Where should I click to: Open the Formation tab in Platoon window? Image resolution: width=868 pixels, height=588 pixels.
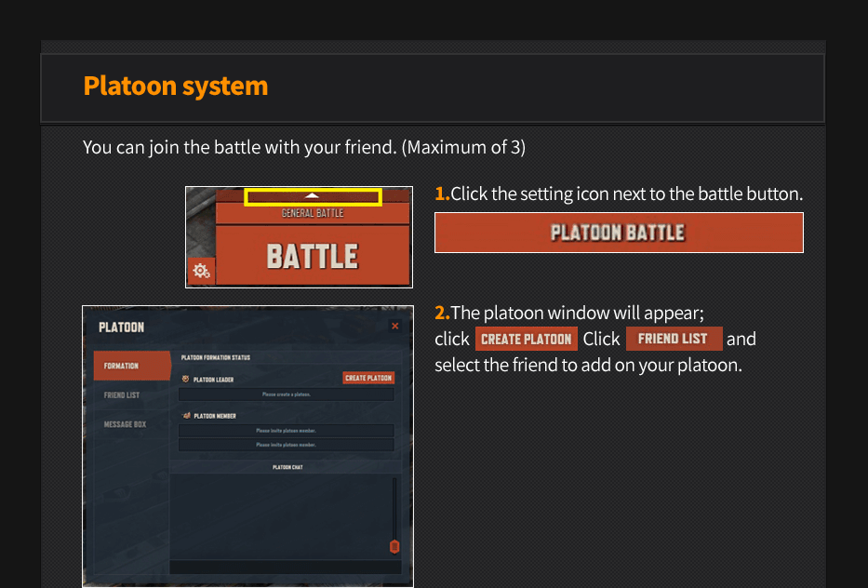coord(130,366)
